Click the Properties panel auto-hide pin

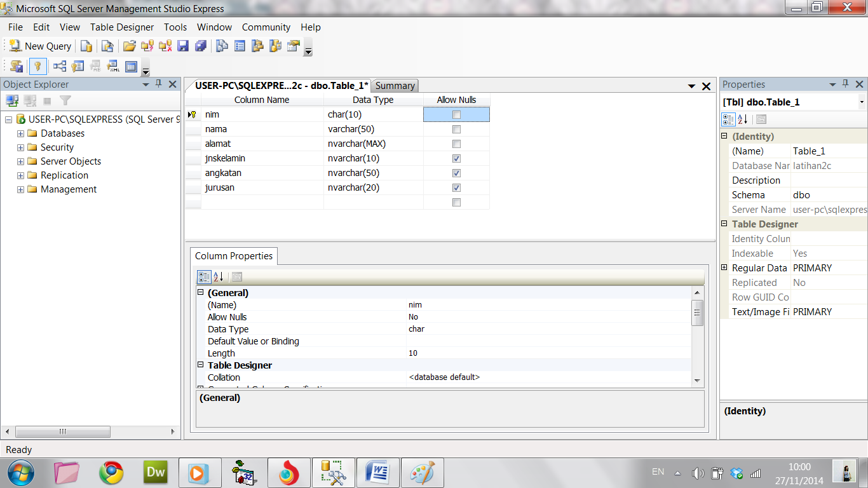pos(846,84)
